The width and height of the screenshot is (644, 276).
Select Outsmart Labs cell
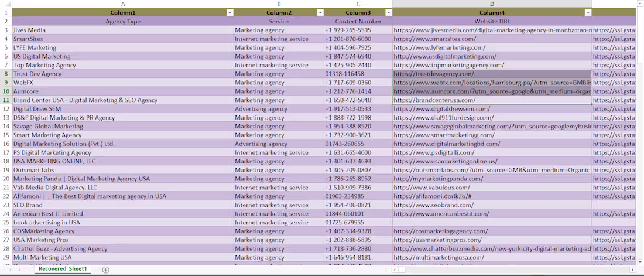(123, 170)
